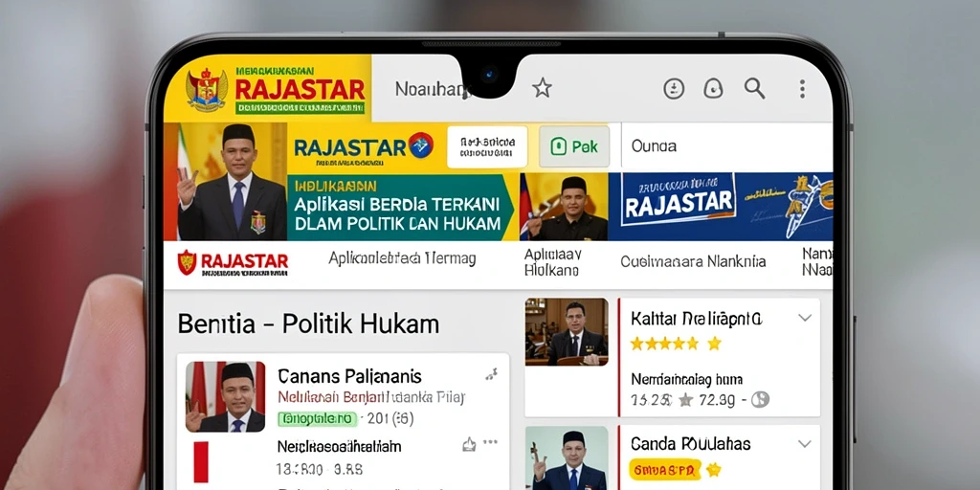Click the white button left of Pak
This screenshot has height=490, width=980.
487,147
